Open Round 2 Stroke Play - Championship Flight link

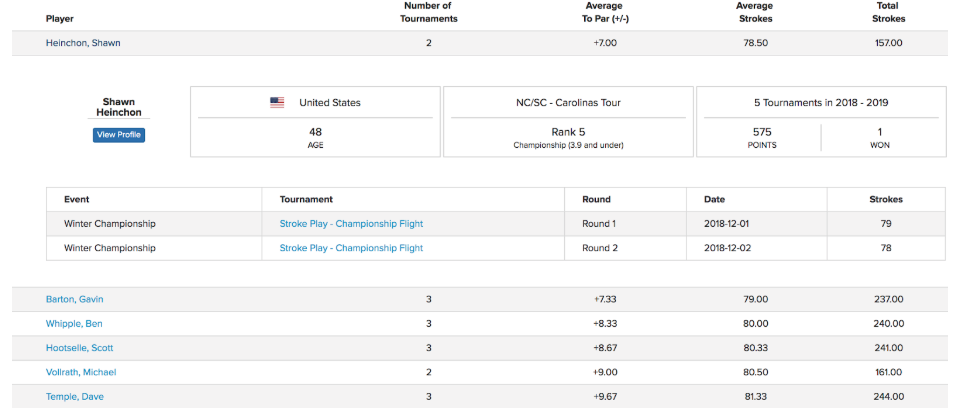351,248
